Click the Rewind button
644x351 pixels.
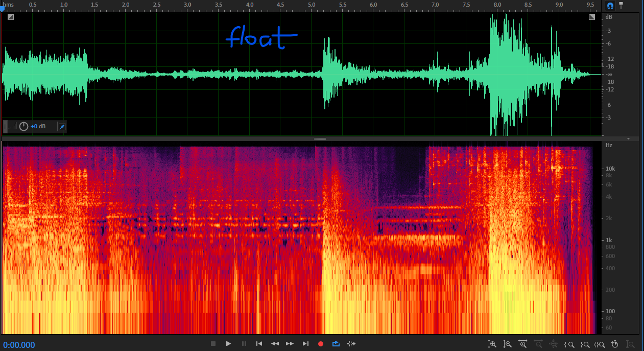pos(275,344)
